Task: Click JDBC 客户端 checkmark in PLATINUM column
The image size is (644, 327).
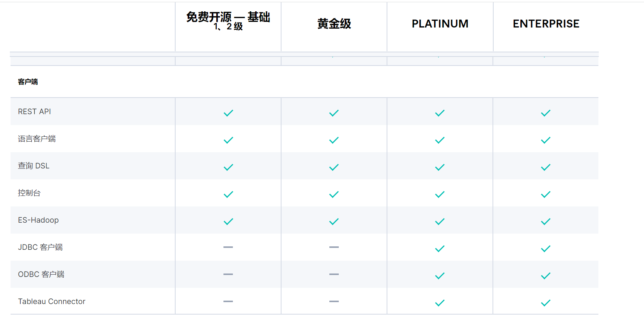Action: coord(440,249)
